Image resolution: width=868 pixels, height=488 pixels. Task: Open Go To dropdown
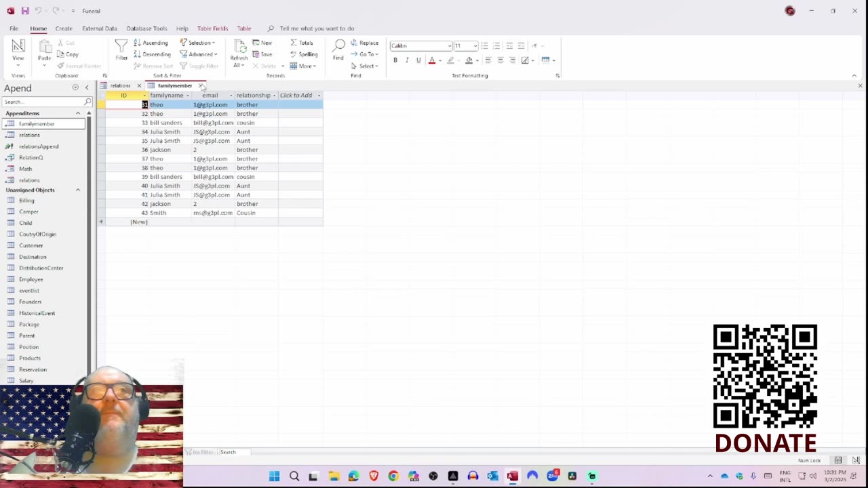(x=365, y=54)
